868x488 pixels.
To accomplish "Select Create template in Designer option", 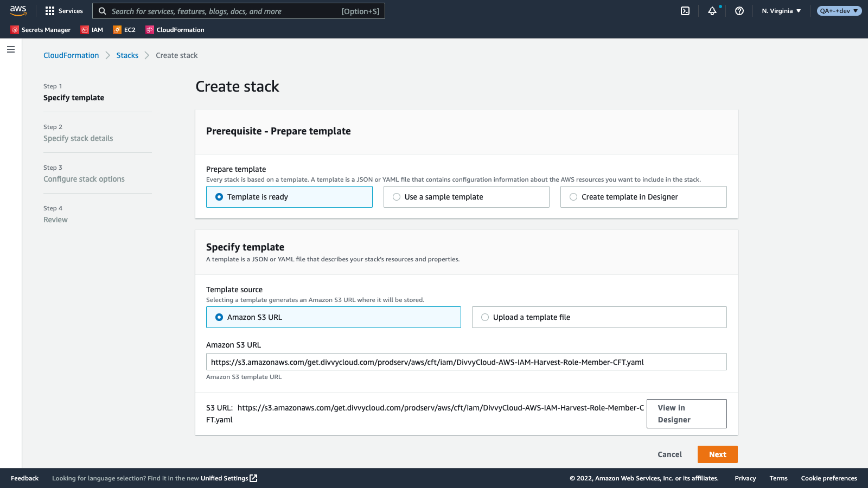I will click(643, 197).
